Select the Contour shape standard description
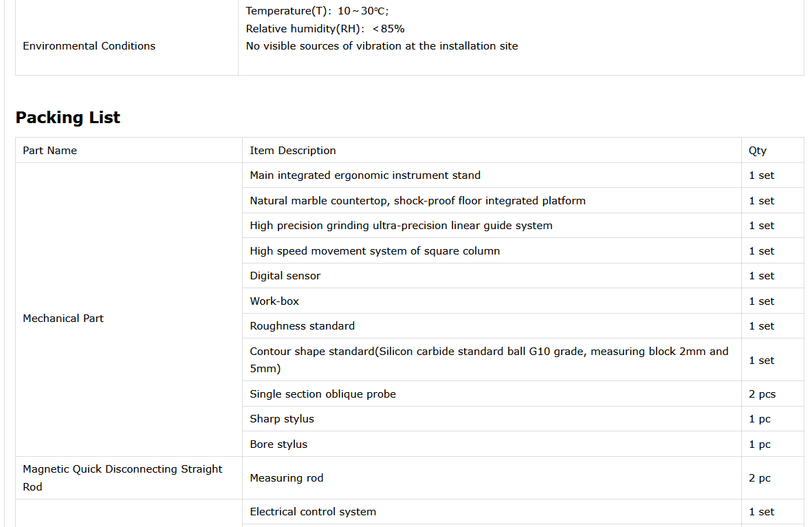The height and width of the screenshot is (527, 812). coord(489,360)
